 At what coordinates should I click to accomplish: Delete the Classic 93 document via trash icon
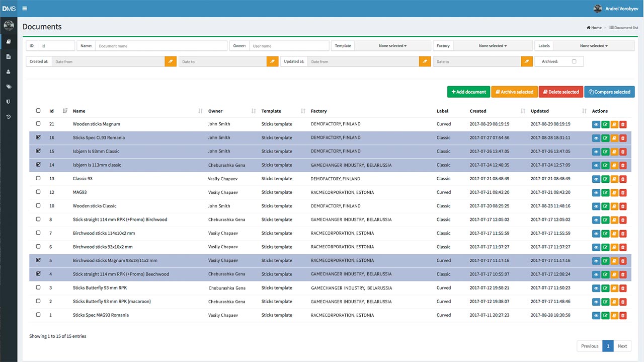click(623, 179)
